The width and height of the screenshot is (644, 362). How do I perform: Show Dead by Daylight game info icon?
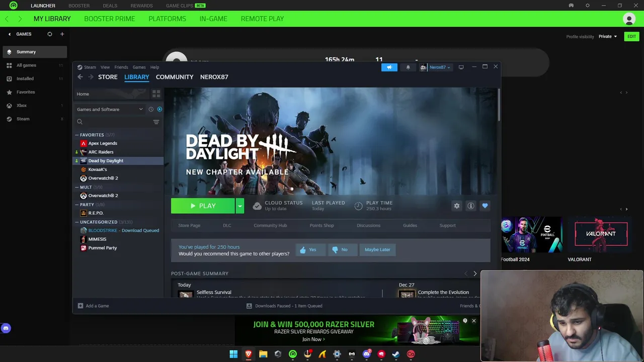coord(471,206)
